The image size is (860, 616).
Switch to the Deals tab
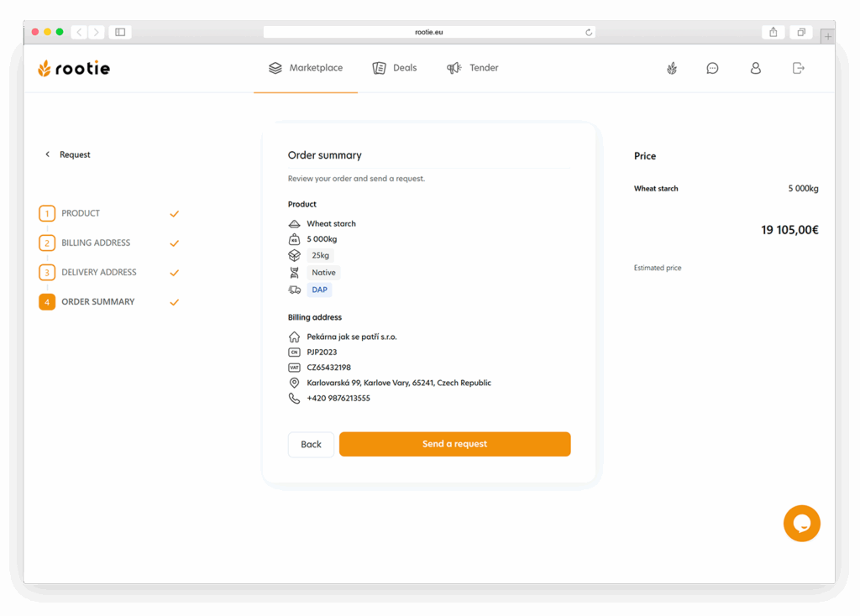coord(395,68)
